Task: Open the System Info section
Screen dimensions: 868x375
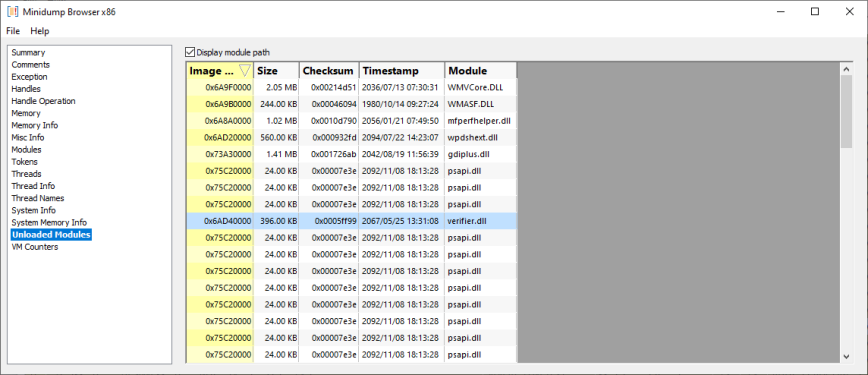Action: point(33,211)
